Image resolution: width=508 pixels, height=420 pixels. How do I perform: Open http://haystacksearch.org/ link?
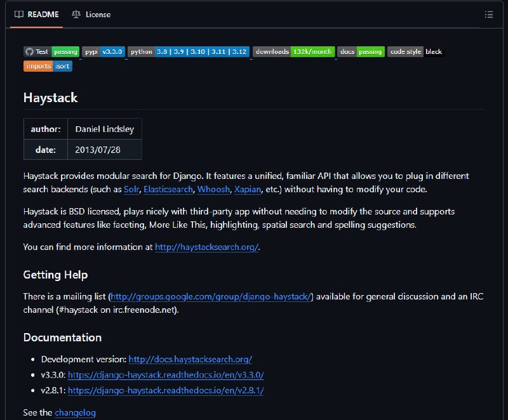(x=206, y=247)
